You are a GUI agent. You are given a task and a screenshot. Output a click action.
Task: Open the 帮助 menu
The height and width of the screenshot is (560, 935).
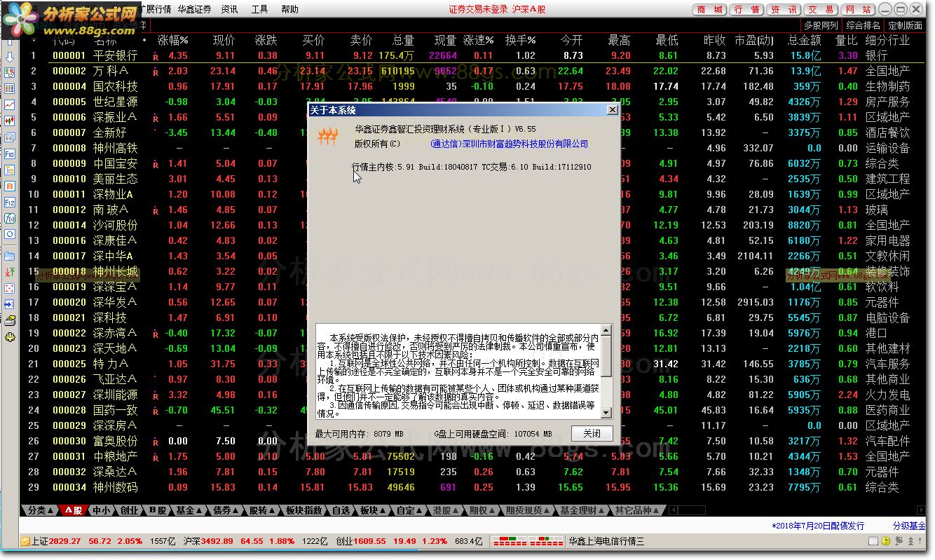289,9
